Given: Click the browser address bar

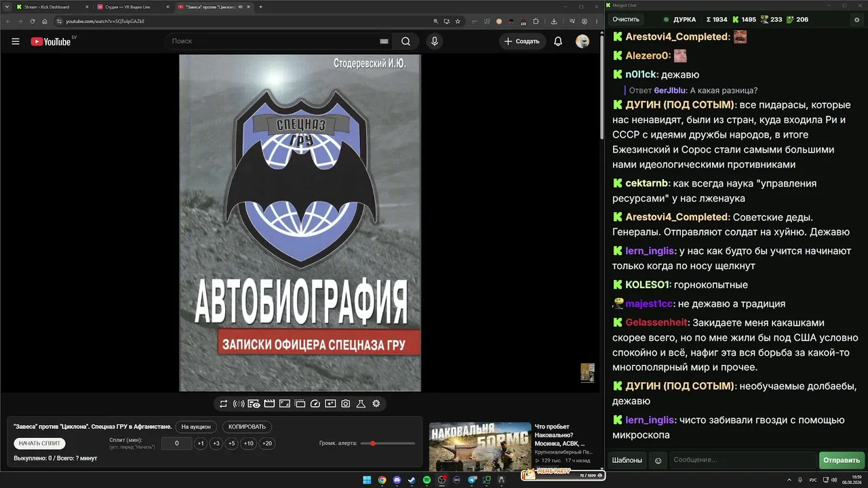Looking at the screenshot, I should click(x=244, y=21).
